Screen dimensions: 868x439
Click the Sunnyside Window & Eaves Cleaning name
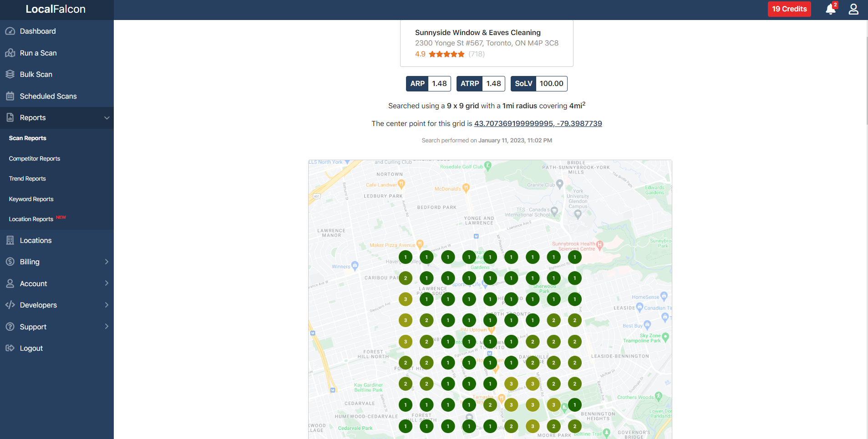(478, 32)
